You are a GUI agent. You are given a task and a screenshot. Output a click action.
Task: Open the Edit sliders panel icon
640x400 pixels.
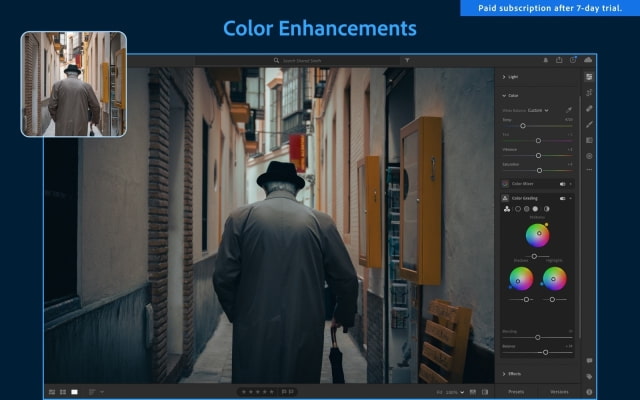pyautogui.click(x=589, y=76)
